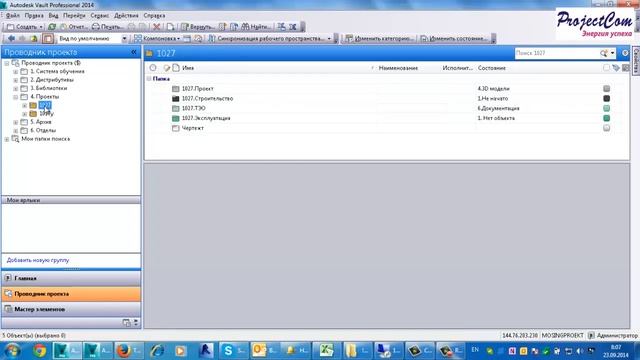The image size is (640, 360).
Task: Click in the Поиск 1027 search field
Action: point(556,53)
